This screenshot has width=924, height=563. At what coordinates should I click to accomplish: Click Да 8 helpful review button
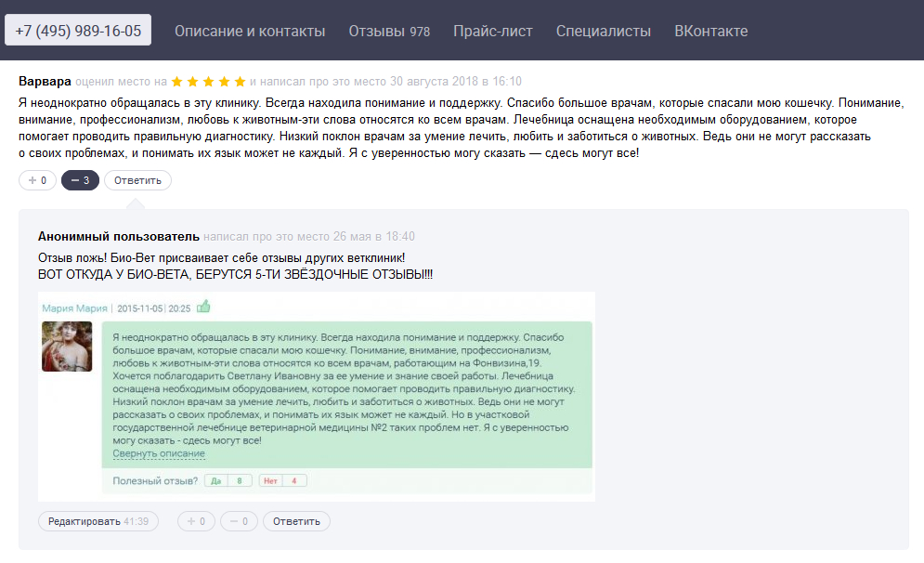(x=228, y=480)
